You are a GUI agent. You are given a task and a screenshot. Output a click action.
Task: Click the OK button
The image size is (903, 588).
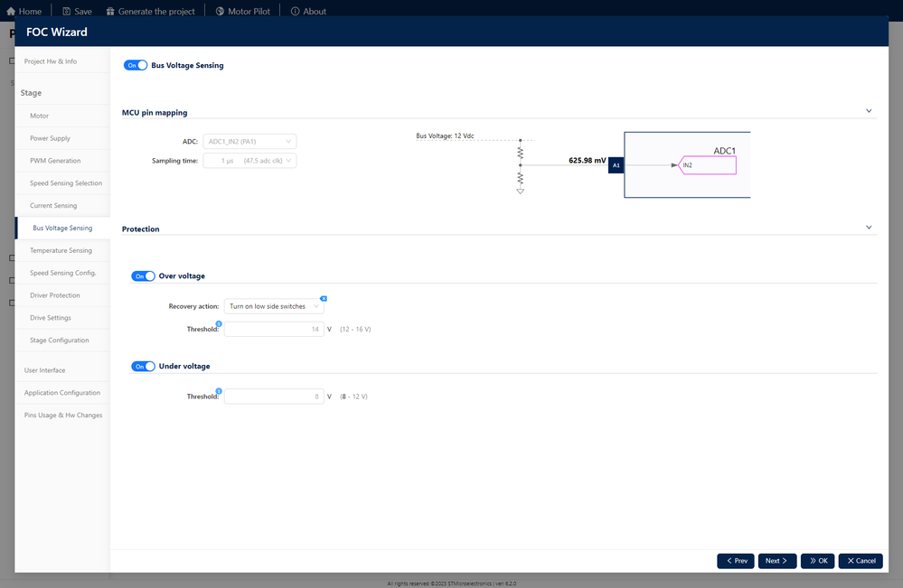pyautogui.click(x=817, y=561)
